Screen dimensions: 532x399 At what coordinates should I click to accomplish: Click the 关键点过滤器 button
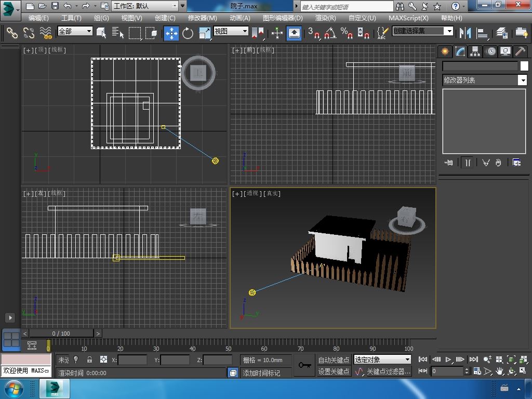[x=388, y=371]
